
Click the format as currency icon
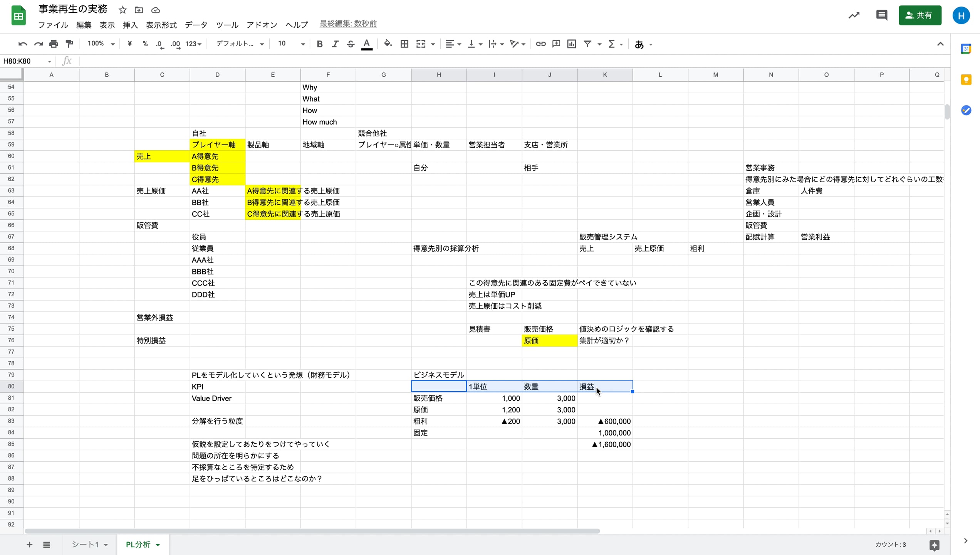click(x=129, y=44)
